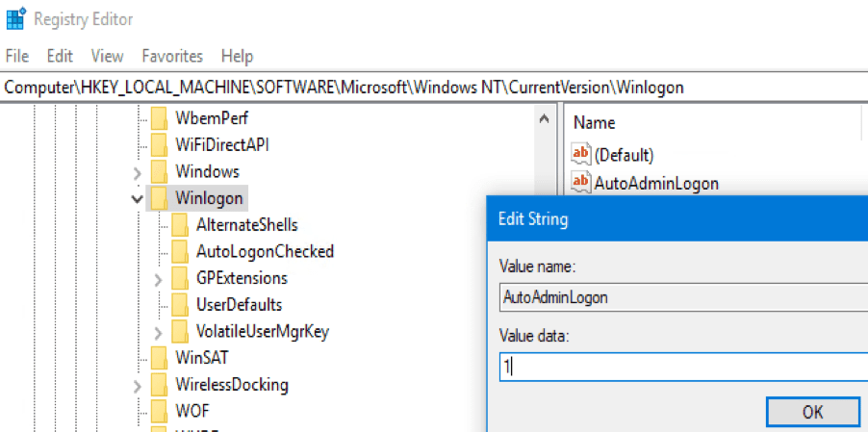The image size is (868, 432).
Task: Click the AutoAdminLogon string value icon
Action: tap(580, 182)
